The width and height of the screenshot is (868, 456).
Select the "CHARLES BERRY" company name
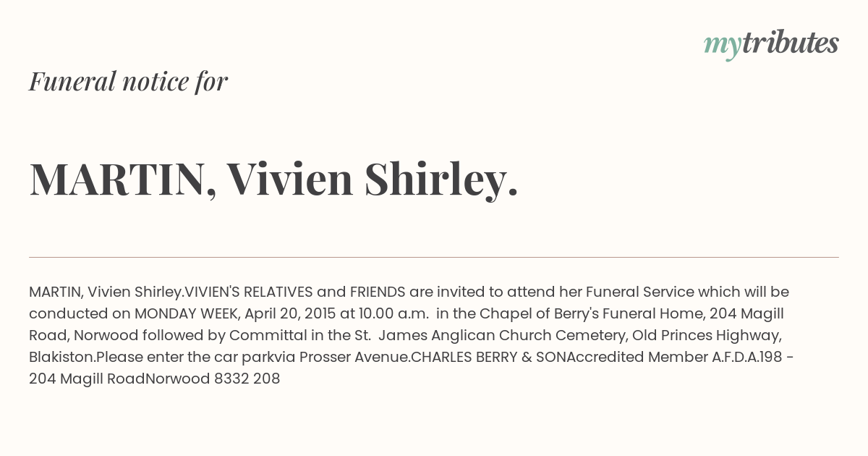coord(463,358)
